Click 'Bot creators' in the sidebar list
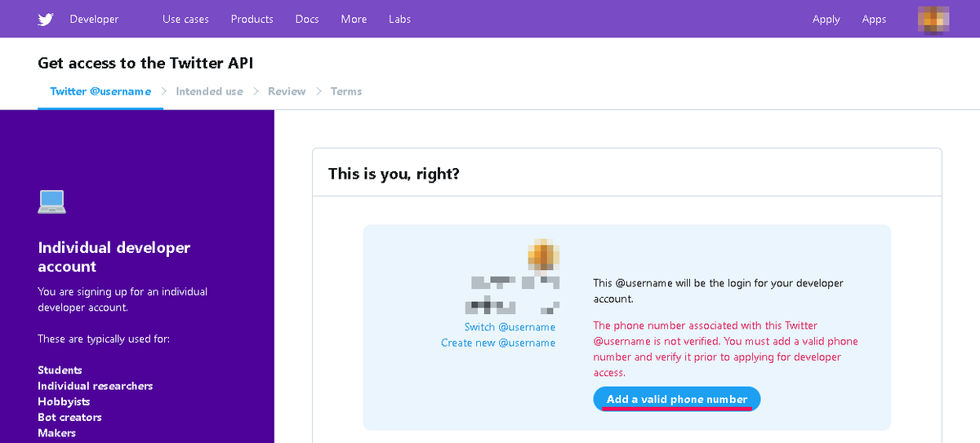Image resolution: width=980 pixels, height=443 pixels. point(70,417)
